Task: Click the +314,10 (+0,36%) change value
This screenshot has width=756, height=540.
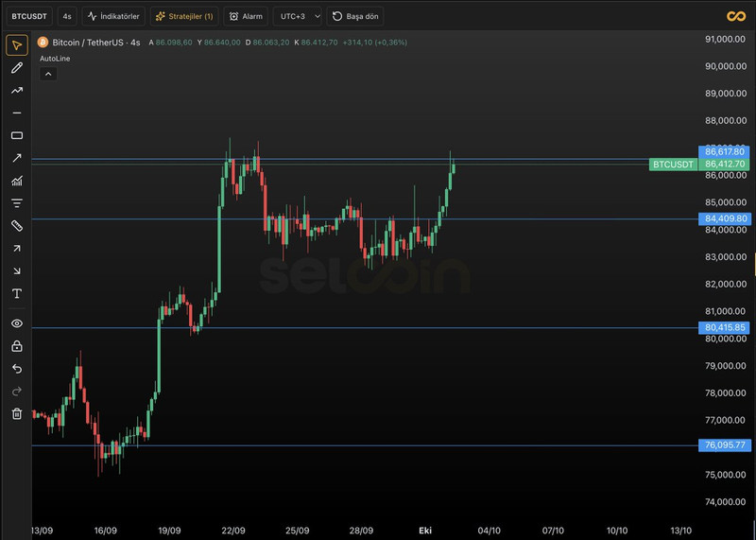Action: (x=374, y=43)
